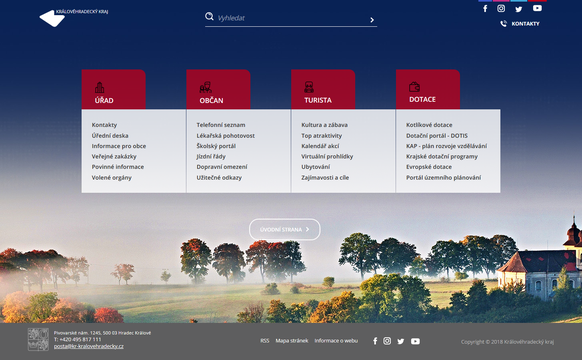Screen dimensions: 582x360
Task: Click the footer Facebook icon
Action: [375, 341]
